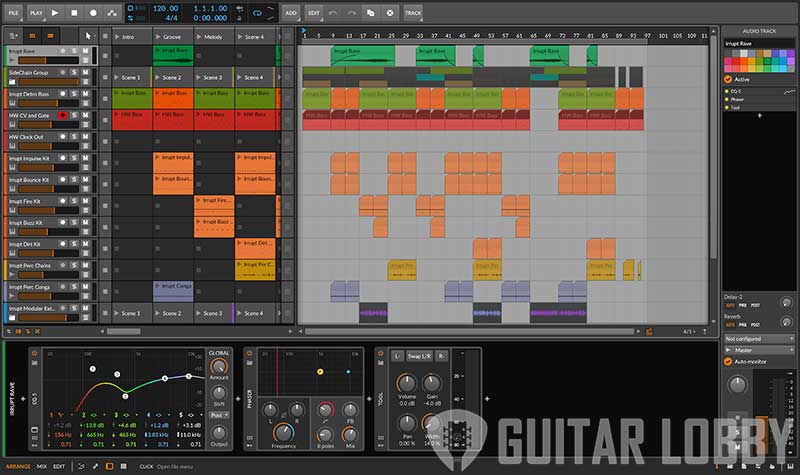The image size is (800, 475).
Task: Toggle clip launcher view orange icon in header
Action: 32,36
